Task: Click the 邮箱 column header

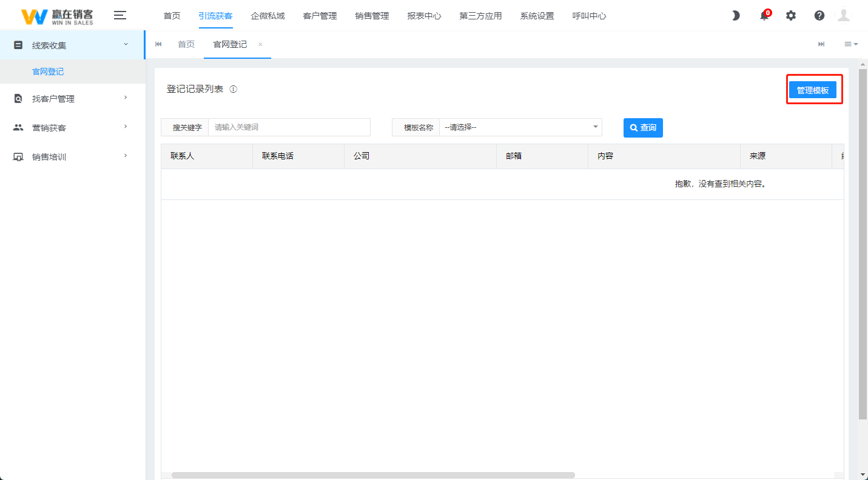Action: click(x=542, y=156)
